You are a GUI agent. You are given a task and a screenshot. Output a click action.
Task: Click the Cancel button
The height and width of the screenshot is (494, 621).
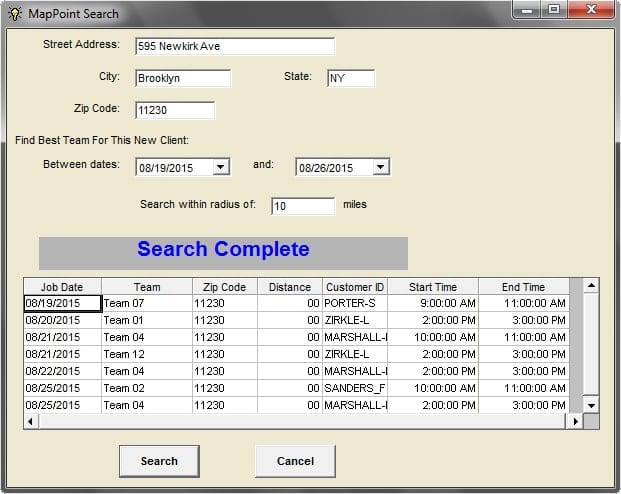tap(295, 461)
